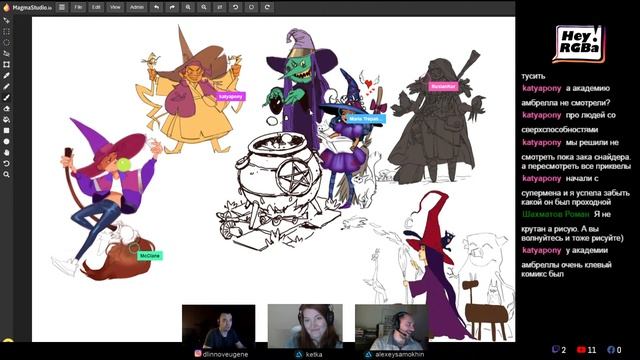Viewport: 640px width, 360px height.
Task: Click the YouTube viewer count icon
Action: coord(581,349)
